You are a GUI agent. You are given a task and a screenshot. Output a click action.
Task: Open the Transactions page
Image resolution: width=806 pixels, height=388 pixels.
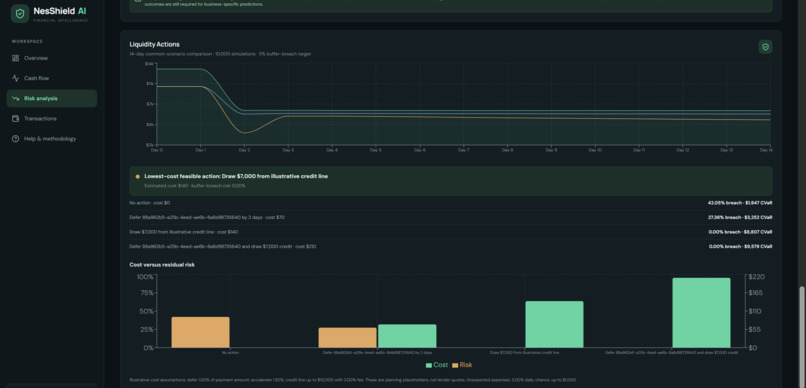pos(52,119)
